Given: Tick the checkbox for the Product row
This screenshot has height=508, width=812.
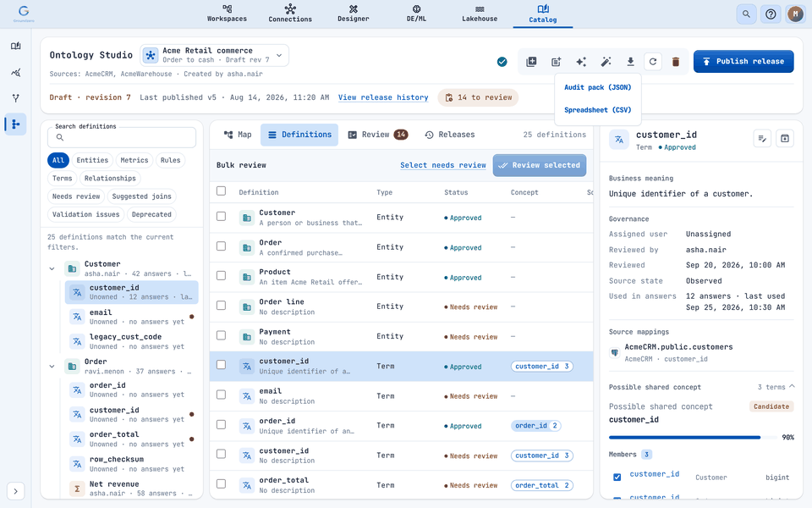Looking at the screenshot, I should tap(221, 276).
